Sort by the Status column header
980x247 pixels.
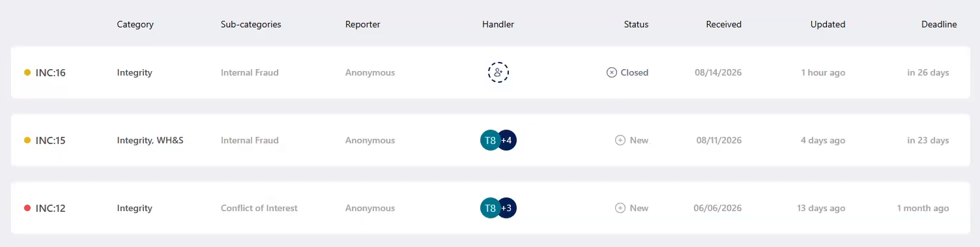[x=636, y=24]
